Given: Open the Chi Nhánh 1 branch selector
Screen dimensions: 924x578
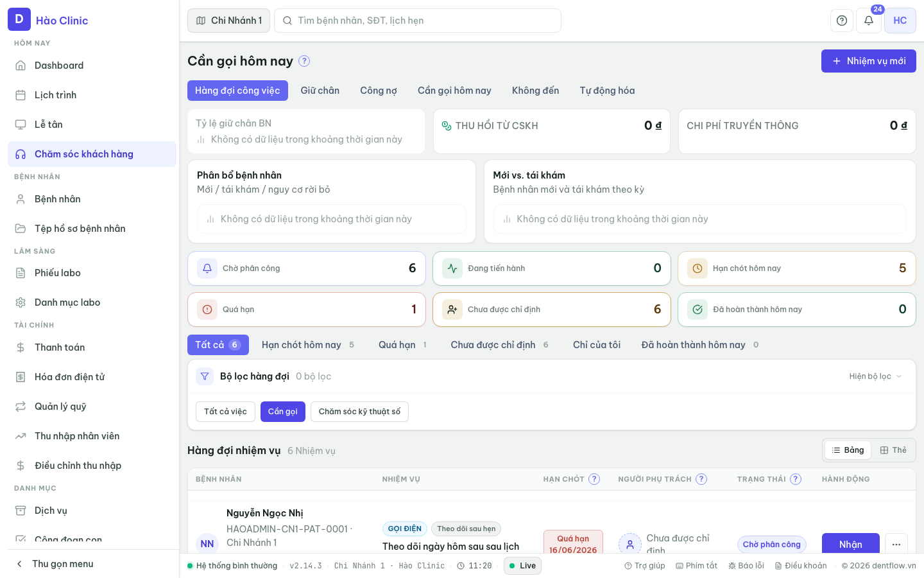Looking at the screenshot, I should coord(229,21).
